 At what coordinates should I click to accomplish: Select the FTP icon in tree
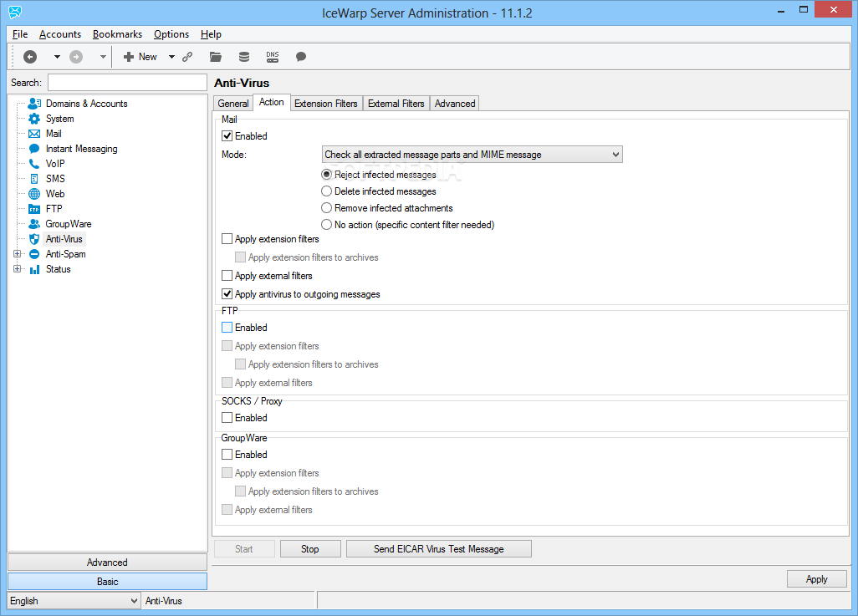34,209
